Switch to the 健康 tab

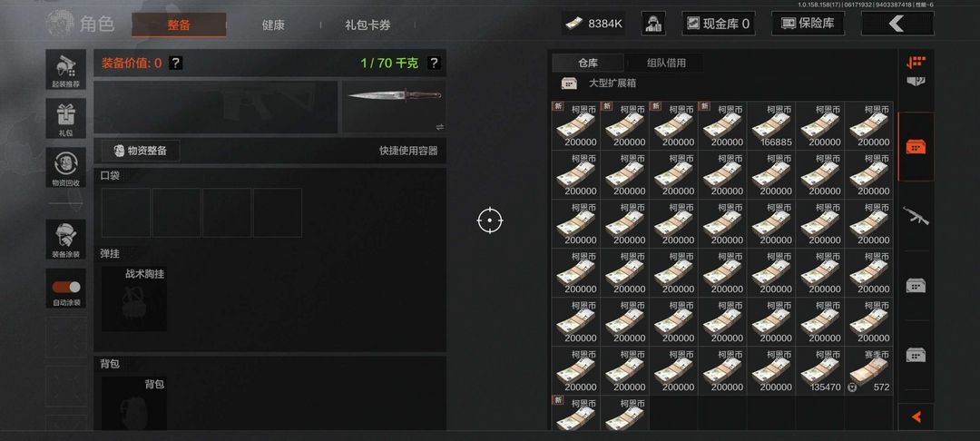pos(273,25)
